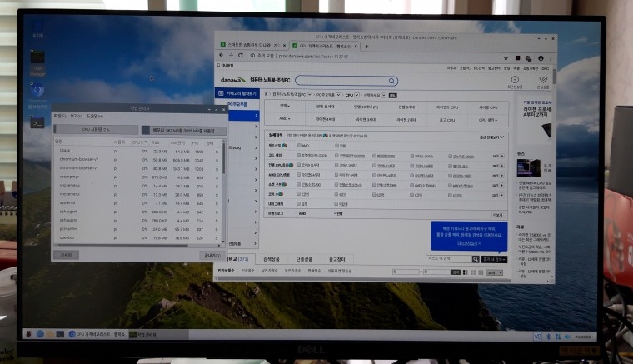633x364 pixels.
Task: Click the magnifier in danawa search box
Action: 391,81
